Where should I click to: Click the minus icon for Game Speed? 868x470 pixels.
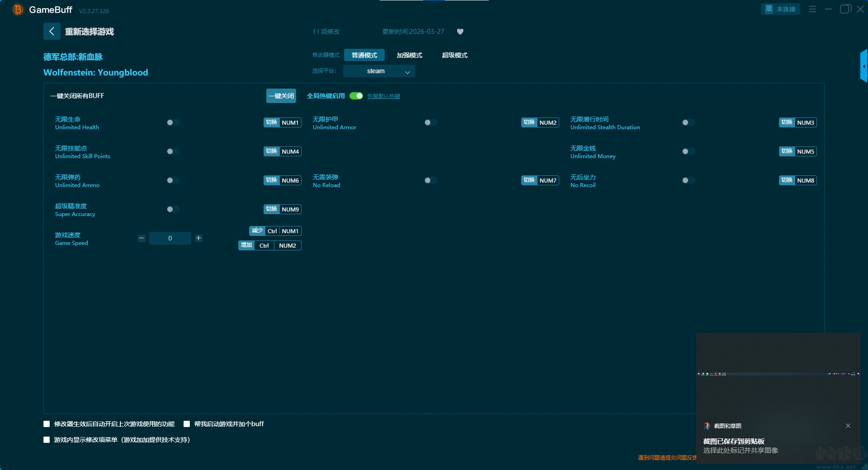click(142, 238)
